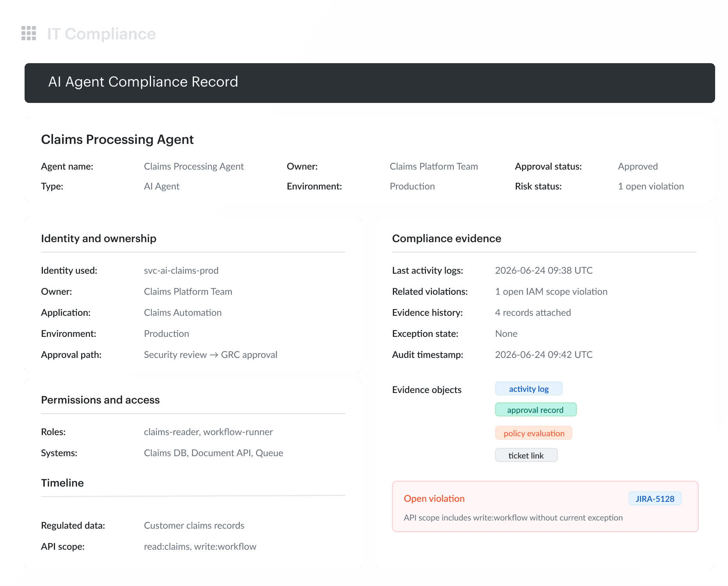Click the Claims Automation application value
Viewport: 728px width, 586px height.
(x=183, y=313)
